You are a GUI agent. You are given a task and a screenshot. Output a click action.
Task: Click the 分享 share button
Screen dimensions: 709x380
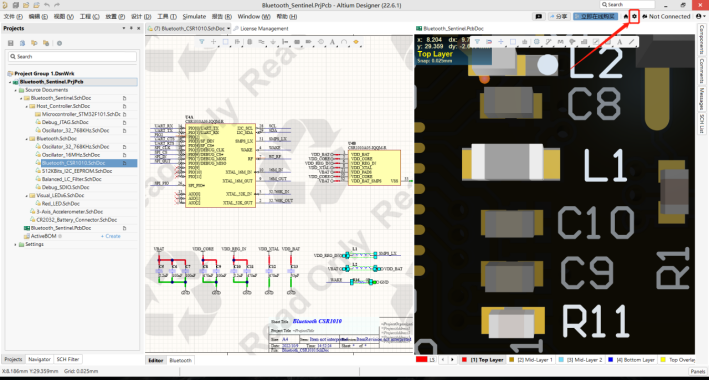(x=559, y=16)
